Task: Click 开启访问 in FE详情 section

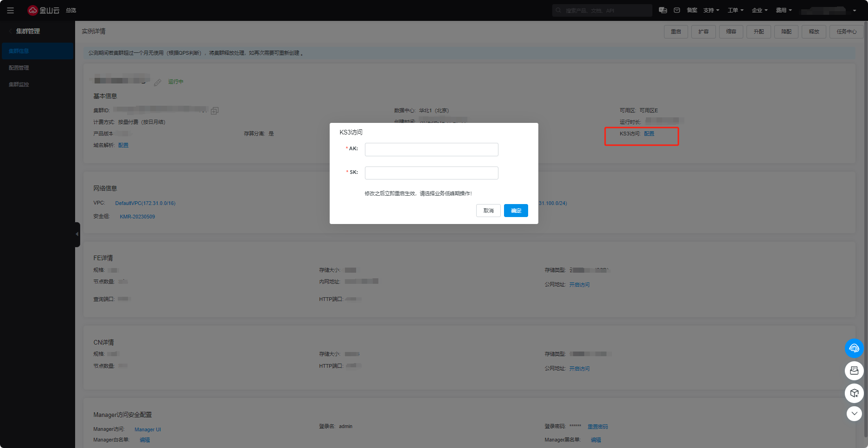Action: 580,285
